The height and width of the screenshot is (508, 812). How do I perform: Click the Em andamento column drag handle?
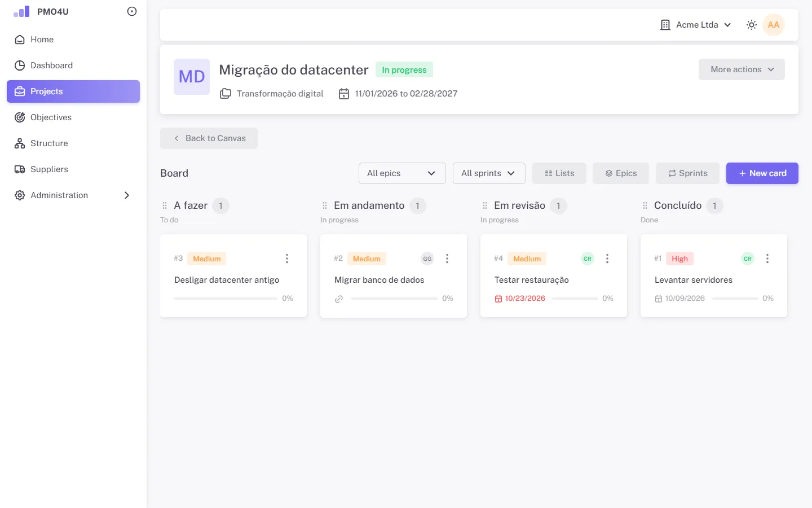(325, 205)
